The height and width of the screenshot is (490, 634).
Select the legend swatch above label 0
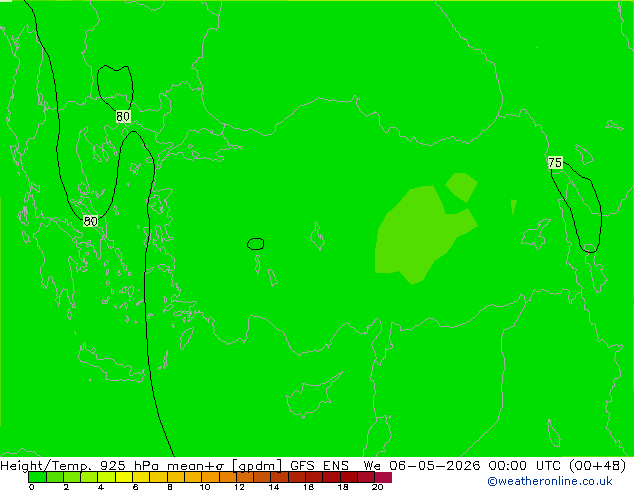[37, 477]
